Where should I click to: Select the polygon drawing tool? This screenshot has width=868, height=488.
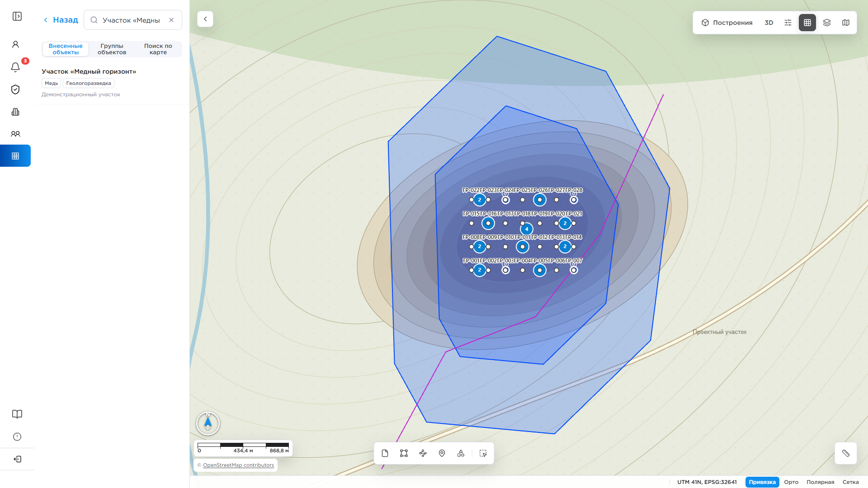(404, 453)
